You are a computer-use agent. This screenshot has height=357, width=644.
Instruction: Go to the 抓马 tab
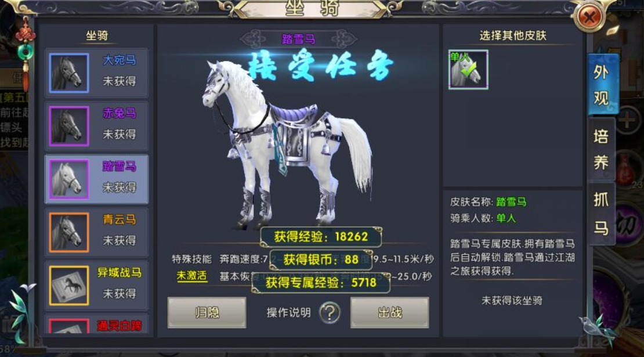(601, 214)
